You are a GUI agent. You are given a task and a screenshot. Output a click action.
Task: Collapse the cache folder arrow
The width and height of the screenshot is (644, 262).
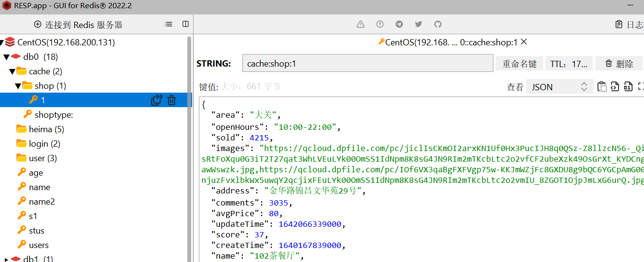[12, 71]
